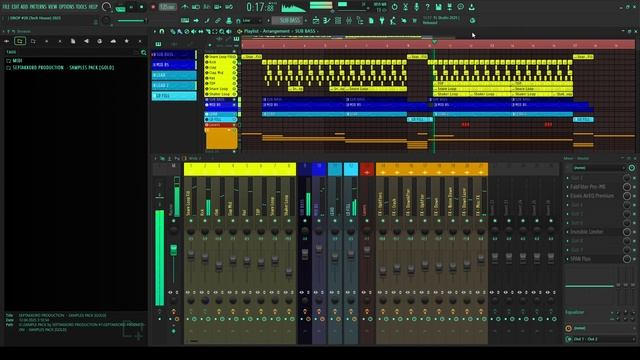Mute the Snare Loop playlist track
Screen dimensions: 640x360
(234, 89)
